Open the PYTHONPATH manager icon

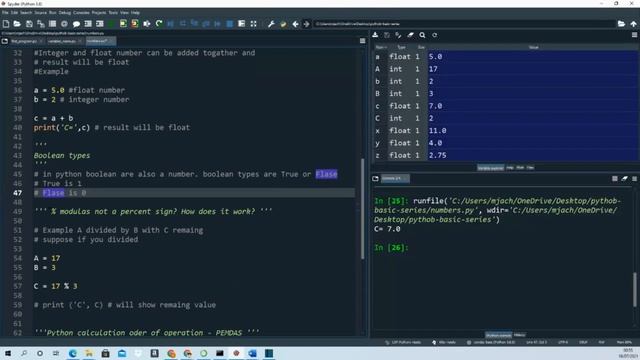(x=283, y=24)
